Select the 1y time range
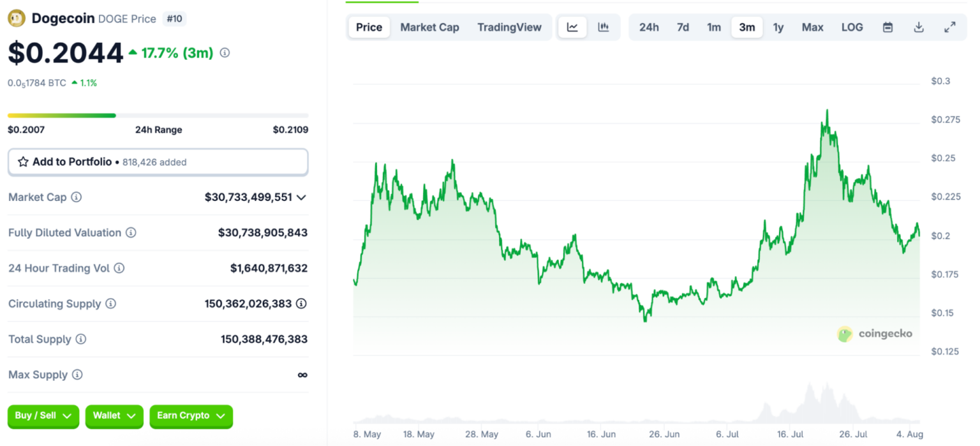Image resolution: width=980 pixels, height=446 pixels. [x=778, y=27]
